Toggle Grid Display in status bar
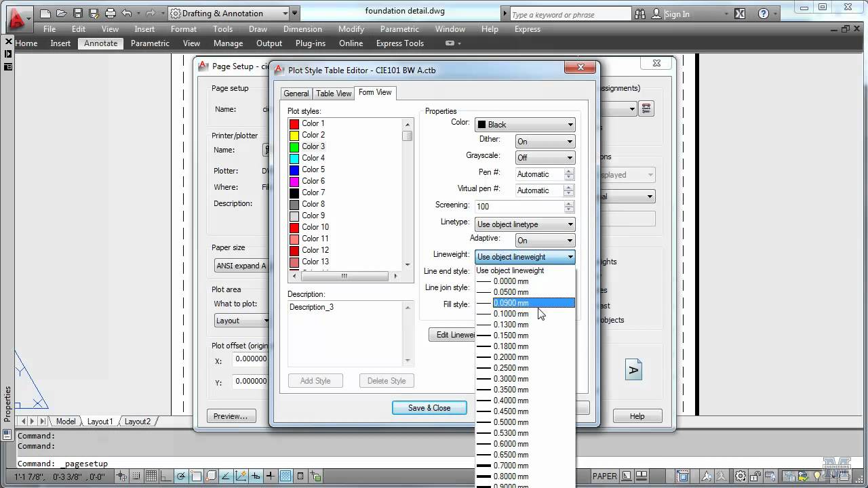The height and width of the screenshot is (488, 868). click(x=151, y=476)
